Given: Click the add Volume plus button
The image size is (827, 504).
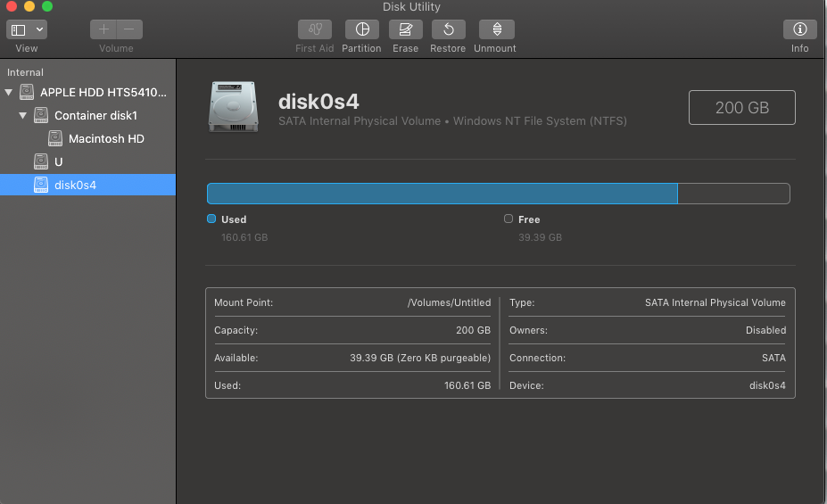Looking at the screenshot, I should point(103,29).
